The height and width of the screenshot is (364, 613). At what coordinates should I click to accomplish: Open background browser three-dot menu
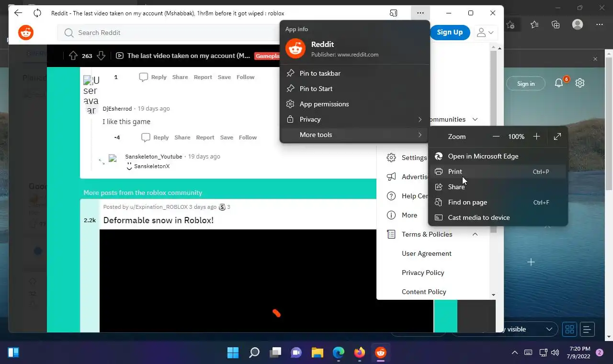click(600, 24)
